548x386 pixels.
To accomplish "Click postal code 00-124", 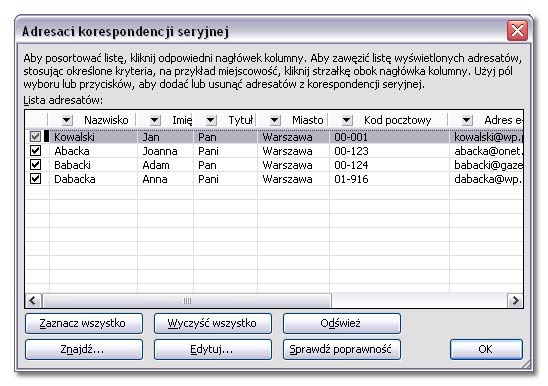I will click(351, 165).
